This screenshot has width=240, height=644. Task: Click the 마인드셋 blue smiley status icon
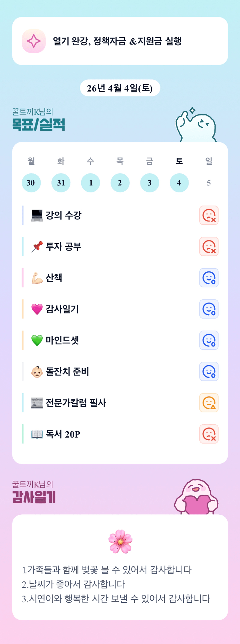click(209, 340)
